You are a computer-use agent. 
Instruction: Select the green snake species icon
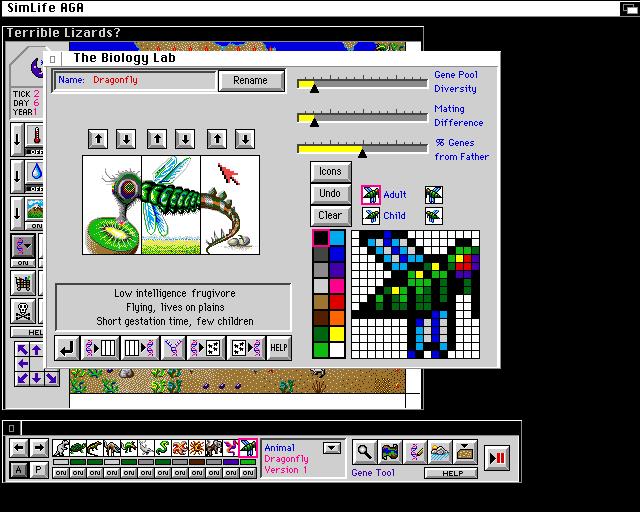pyautogui.click(x=162, y=448)
